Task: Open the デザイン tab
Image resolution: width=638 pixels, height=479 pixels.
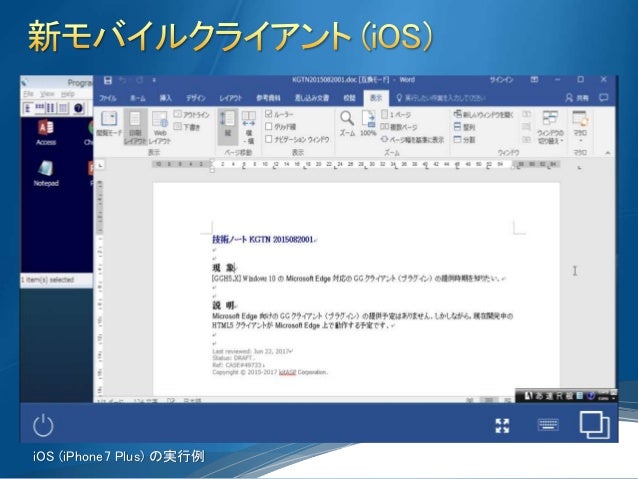Action: point(196,98)
